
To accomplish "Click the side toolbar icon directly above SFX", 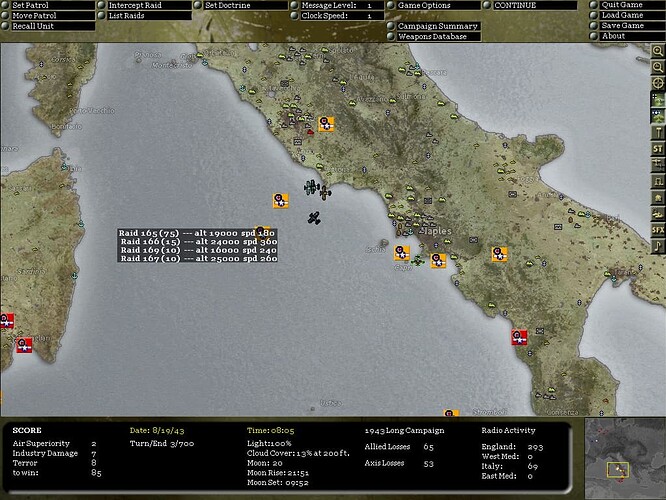I will coord(658,214).
